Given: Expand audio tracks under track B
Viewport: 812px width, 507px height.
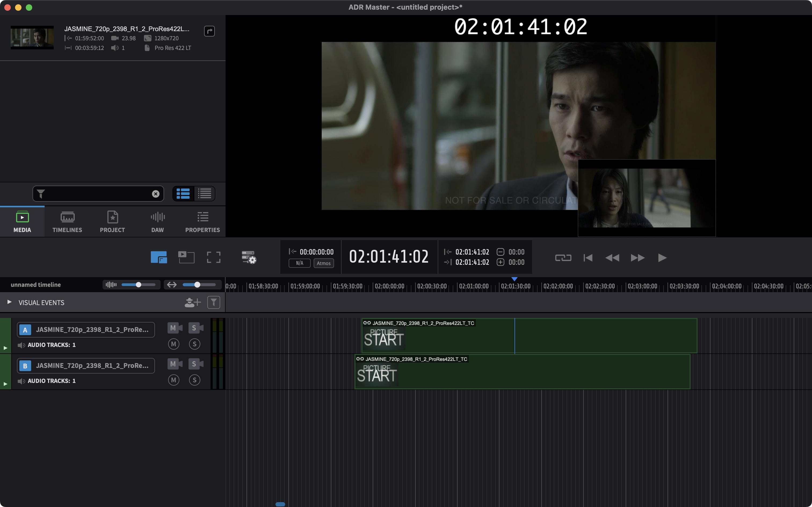Looking at the screenshot, I should click(5, 381).
